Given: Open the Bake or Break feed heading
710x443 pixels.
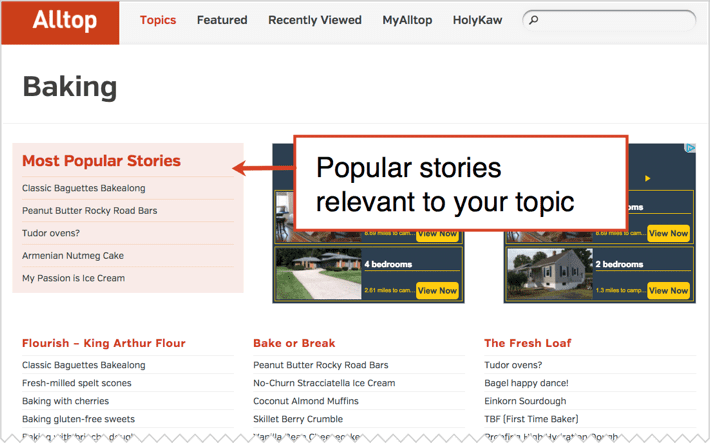Looking at the screenshot, I should [294, 343].
